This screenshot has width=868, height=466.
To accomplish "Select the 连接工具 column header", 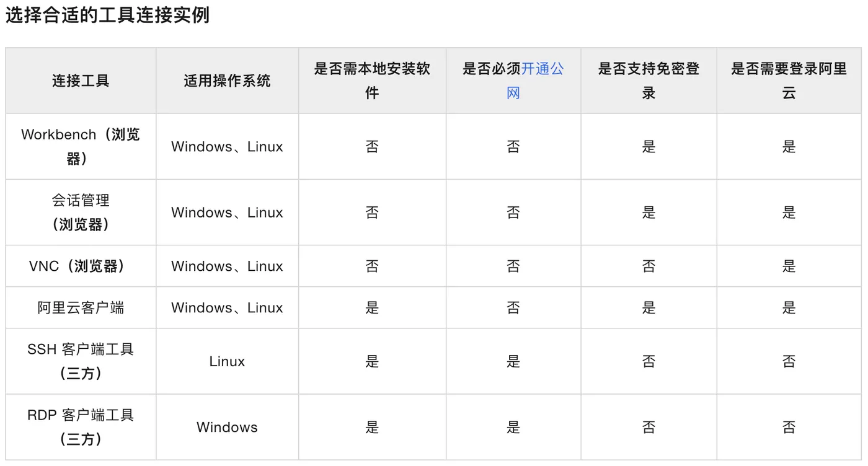I will click(x=81, y=81).
